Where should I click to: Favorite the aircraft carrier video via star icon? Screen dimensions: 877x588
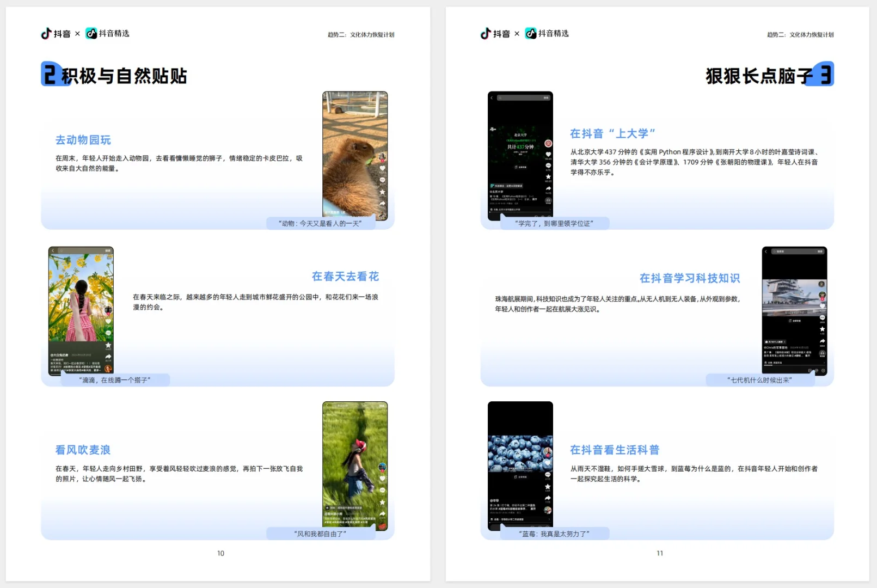[823, 328]
